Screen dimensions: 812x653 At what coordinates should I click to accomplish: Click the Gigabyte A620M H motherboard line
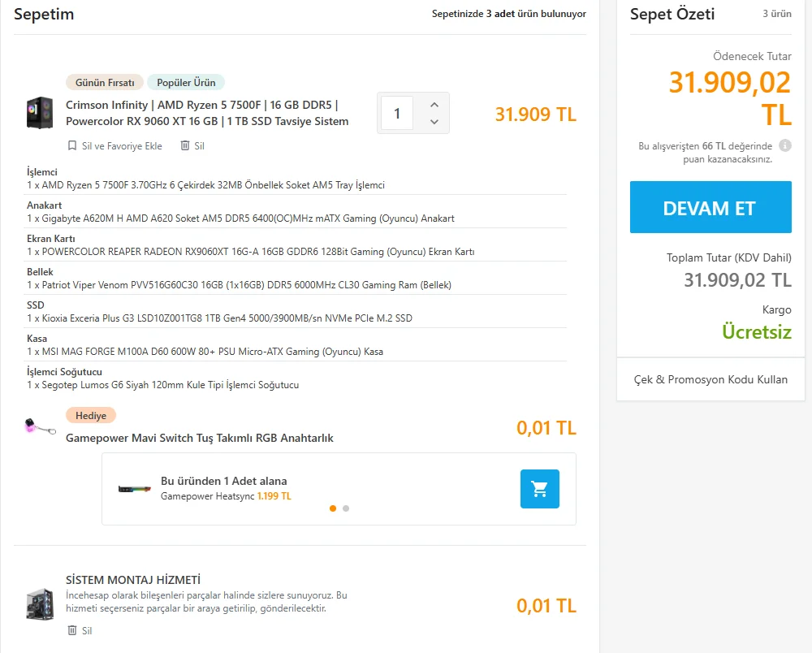click(241, 218)
